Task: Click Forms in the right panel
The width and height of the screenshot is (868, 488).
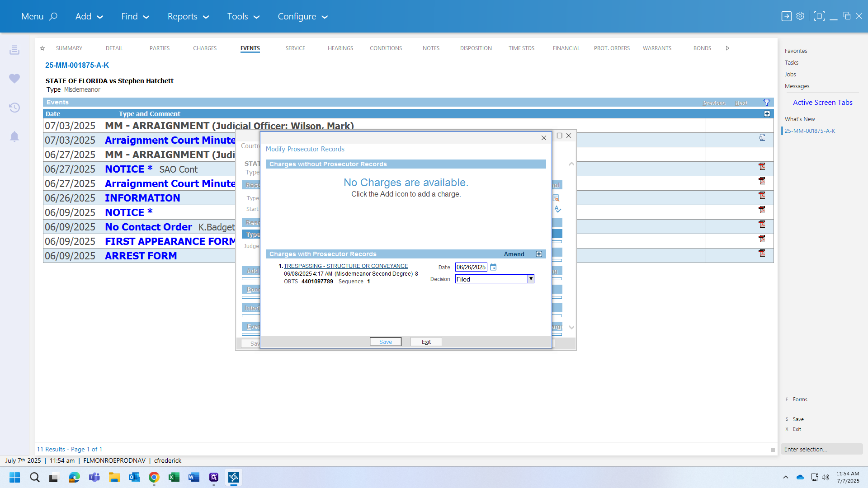Action: [x=800, y=399]
